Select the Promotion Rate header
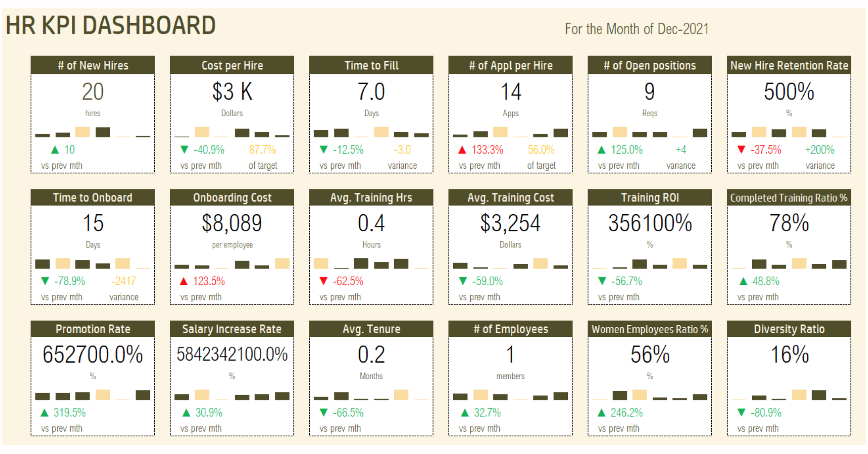The width and height of the screenshot is (868, 454). tap(93, 329)
